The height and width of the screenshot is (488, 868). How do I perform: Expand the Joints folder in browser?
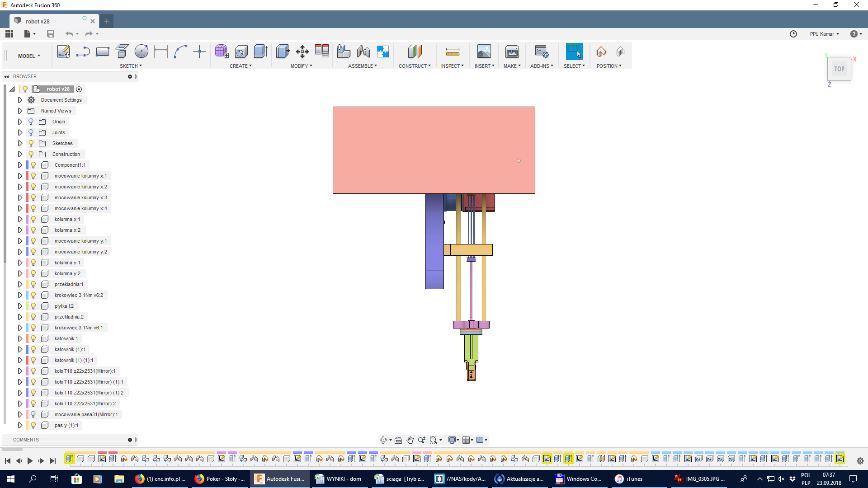pos(20,132)
